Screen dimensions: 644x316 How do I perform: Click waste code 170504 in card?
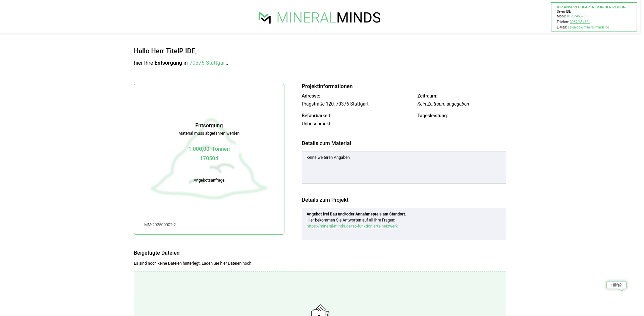point(209,159)
